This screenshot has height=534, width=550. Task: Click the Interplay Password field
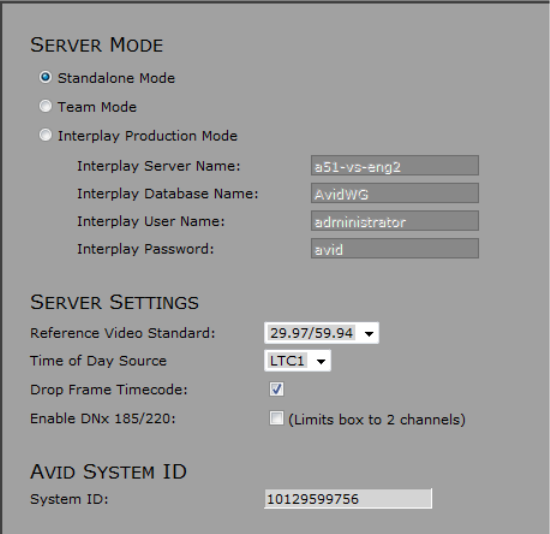[395, 249]
